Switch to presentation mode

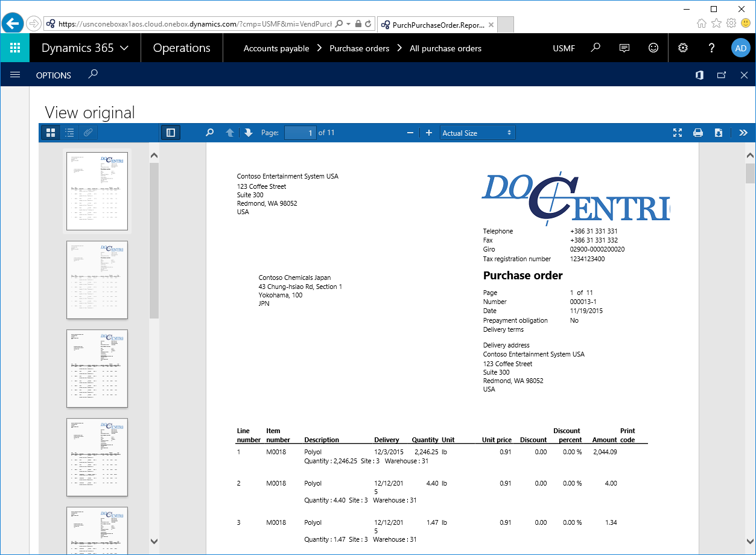678,133
